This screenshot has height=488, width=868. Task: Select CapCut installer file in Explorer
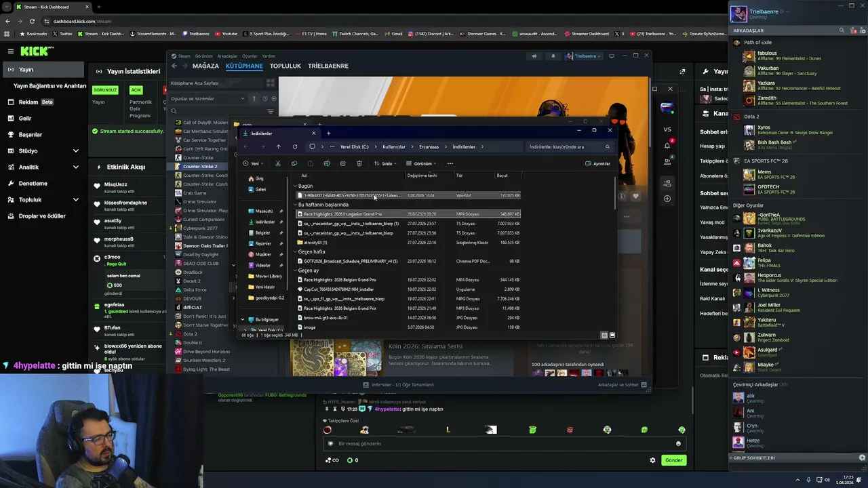click(x=408, y=289)
